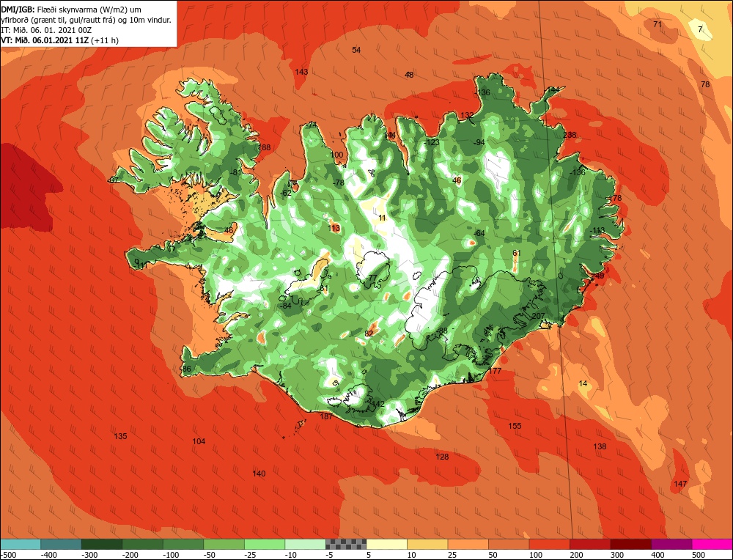The width and height of the screenshot is (733, 560).
Task: Click the value 188 east of the Westfjords
Action: [x=264, y=148]
